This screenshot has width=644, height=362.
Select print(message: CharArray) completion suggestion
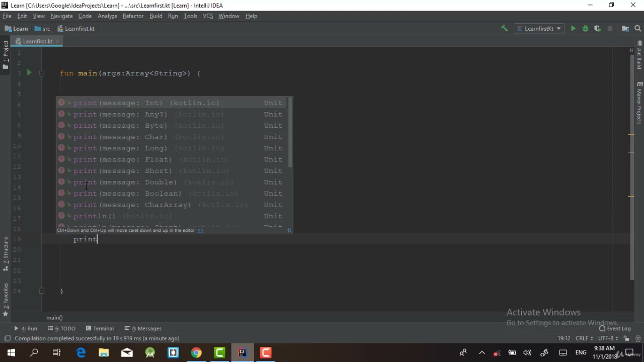tap(172, 205)
